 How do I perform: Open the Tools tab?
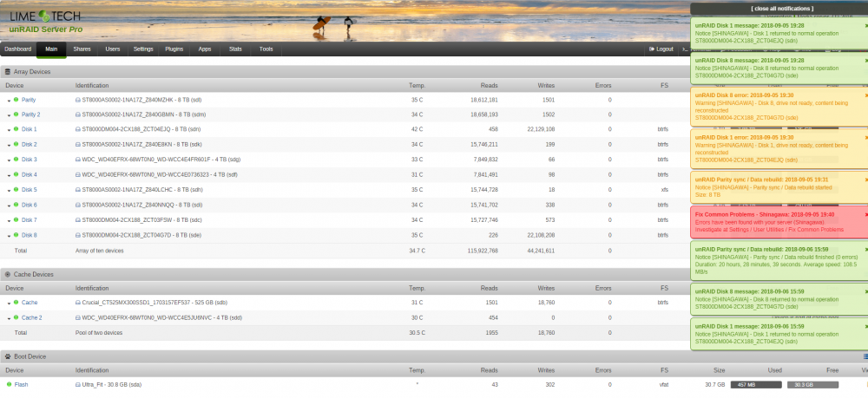(x=266, y=49)
